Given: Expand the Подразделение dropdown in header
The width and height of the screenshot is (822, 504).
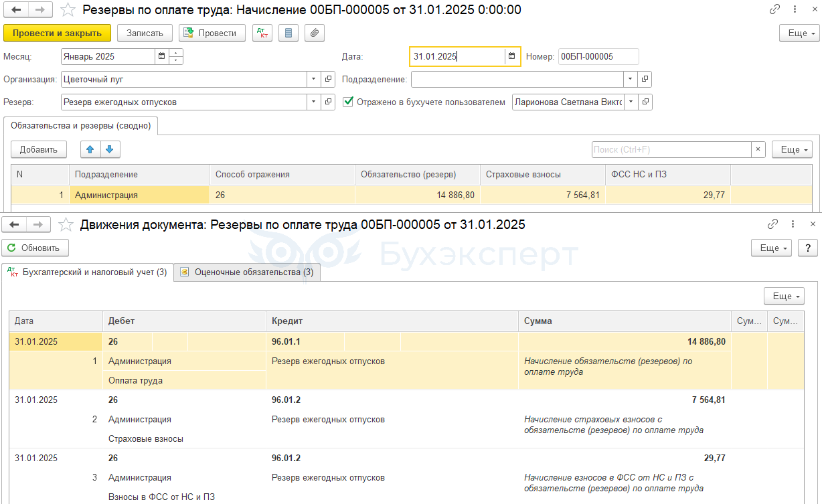Looking at the screenshot, I should (630, 80).
